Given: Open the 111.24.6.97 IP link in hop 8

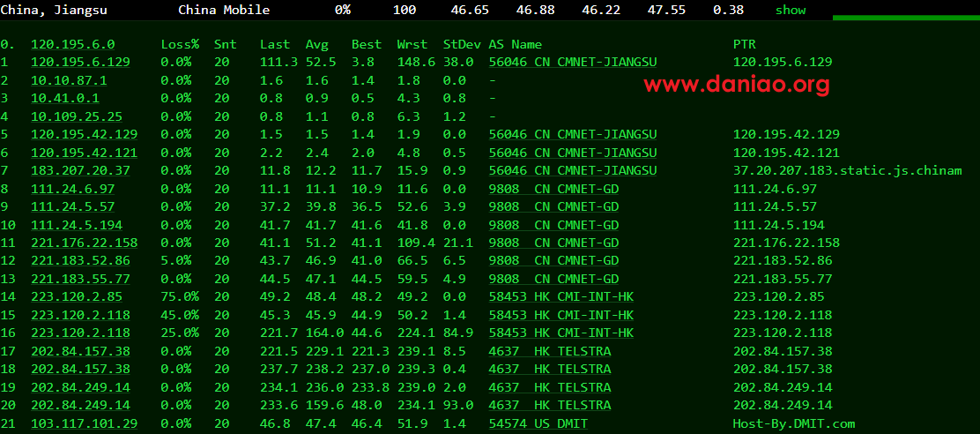Looking at the screenshot, I should pos(73,189).
